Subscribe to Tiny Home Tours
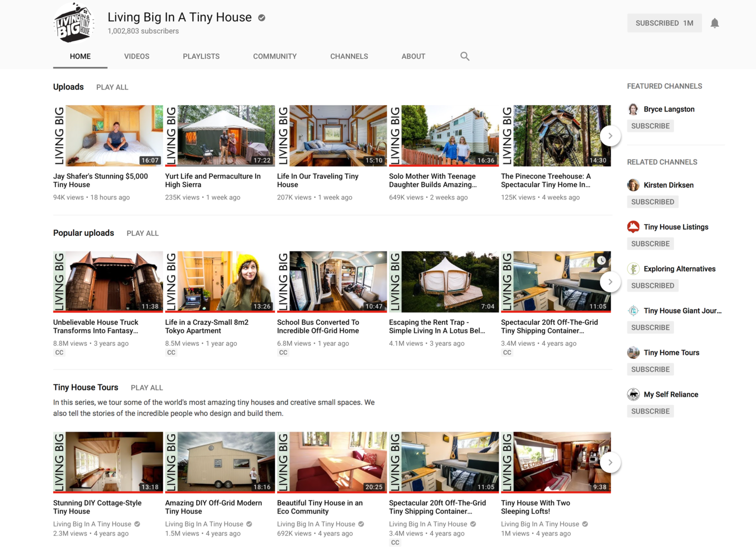This screenshot has width=756, height=556. pos(650,369)
